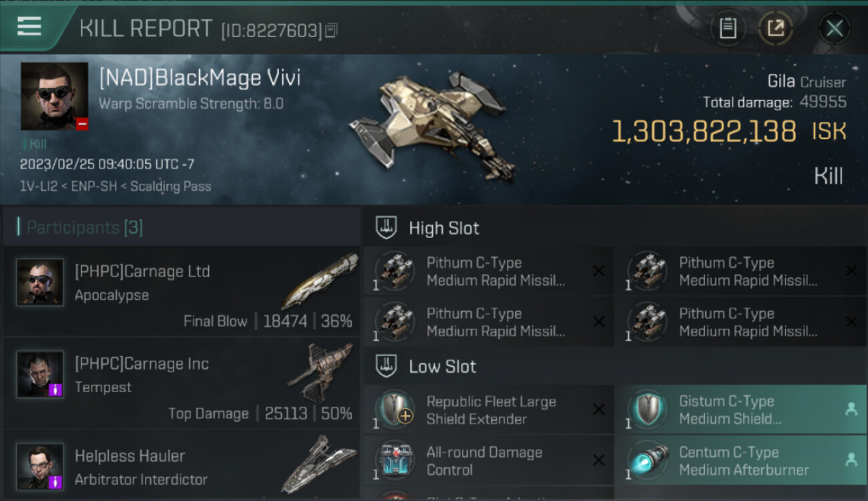Click the Scalding Pass location link
The image size is (868, 501).
pos(171,186)
